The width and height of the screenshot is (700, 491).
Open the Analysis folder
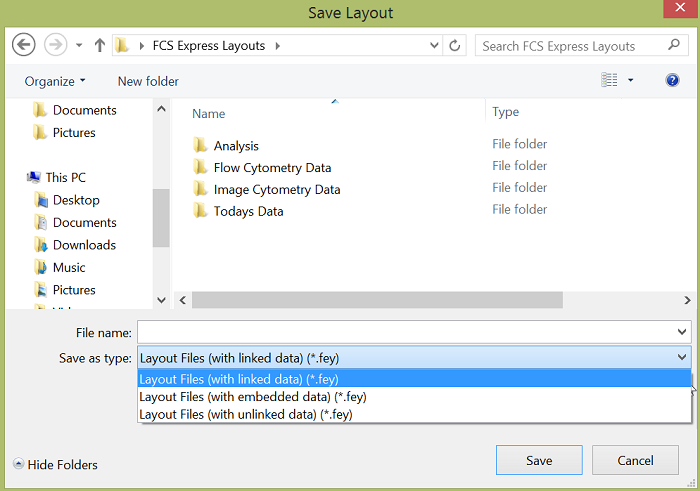point(236,146)
